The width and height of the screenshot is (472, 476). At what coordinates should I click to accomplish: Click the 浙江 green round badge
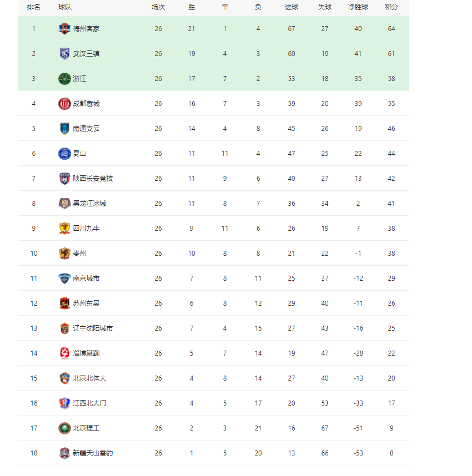[x=64, y=79]
